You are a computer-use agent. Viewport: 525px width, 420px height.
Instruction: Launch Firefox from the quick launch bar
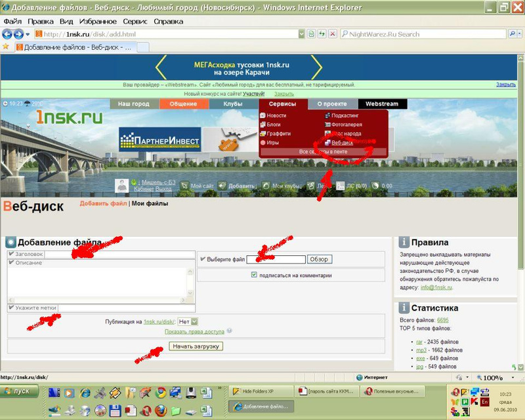coord(161,410)
